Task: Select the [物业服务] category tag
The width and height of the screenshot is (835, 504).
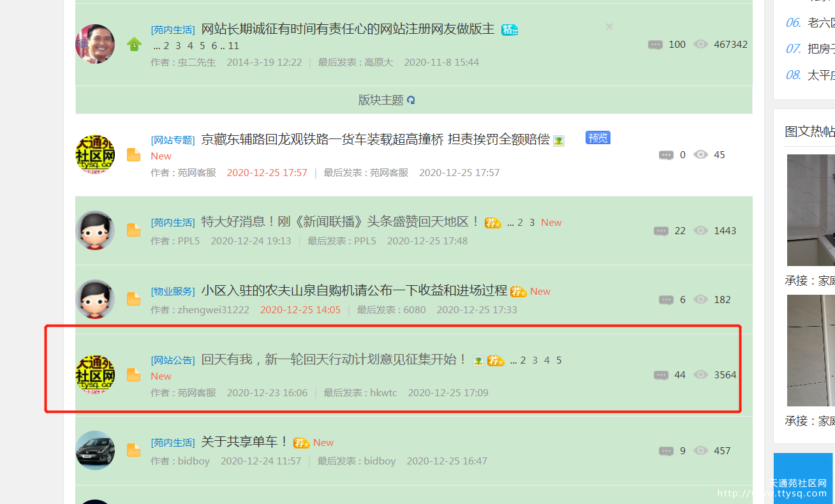Action: point(173,292)
